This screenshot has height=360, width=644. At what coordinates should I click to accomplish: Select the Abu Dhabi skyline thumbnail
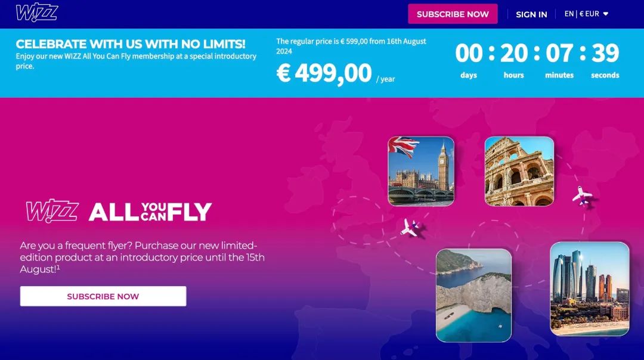click(x=589, y=288)
